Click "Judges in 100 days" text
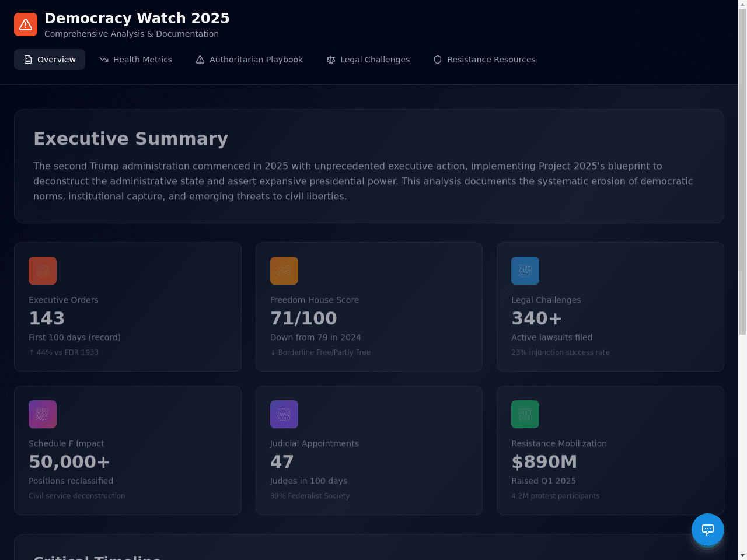The image size is (747, 560). pyautogui.click(x=309, y=481)
